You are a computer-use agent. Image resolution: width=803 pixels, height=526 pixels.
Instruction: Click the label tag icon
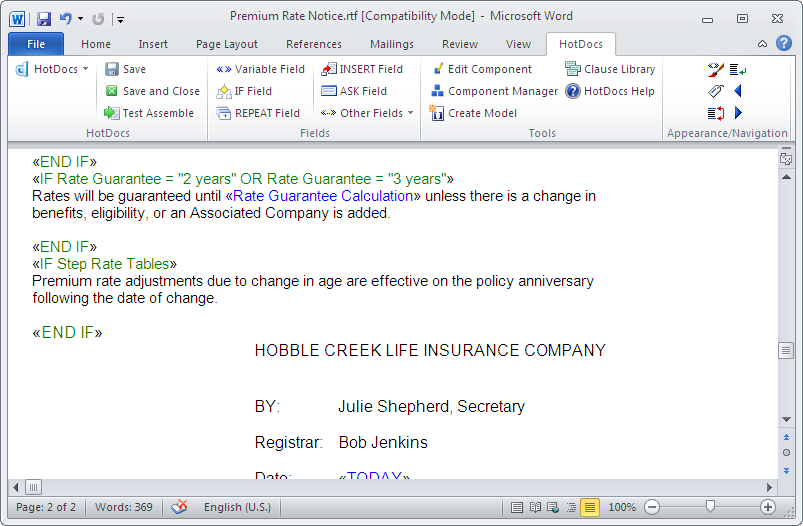715,91
